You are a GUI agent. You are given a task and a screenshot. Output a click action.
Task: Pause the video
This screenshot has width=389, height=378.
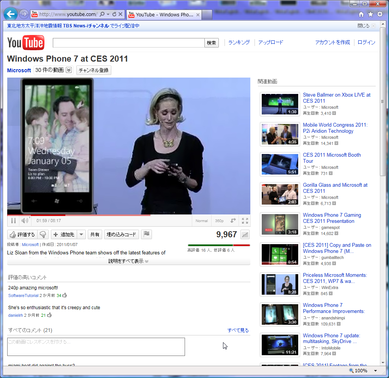[13, 221]
